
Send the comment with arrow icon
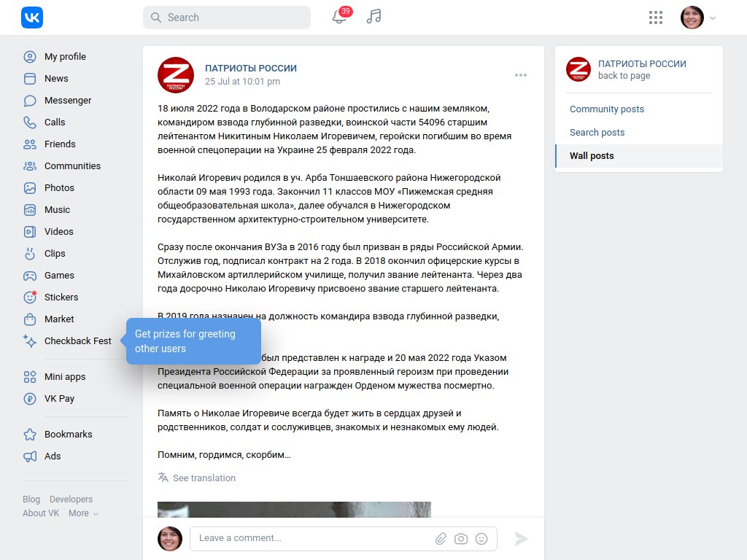(x=521, y=539)
